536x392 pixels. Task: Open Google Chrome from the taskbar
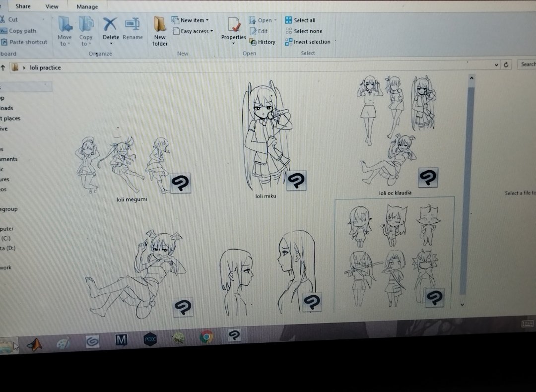pyautogui.click(x=206, y=336)
